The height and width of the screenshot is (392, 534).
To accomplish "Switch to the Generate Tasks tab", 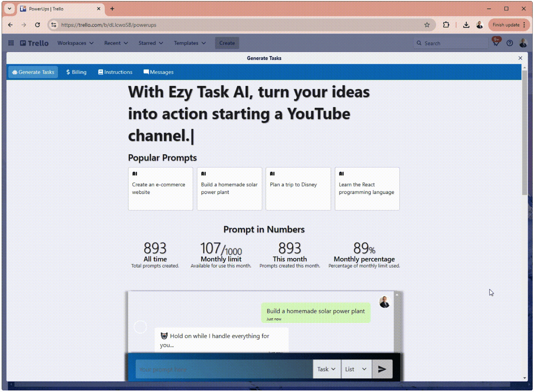I will point(33,72).
